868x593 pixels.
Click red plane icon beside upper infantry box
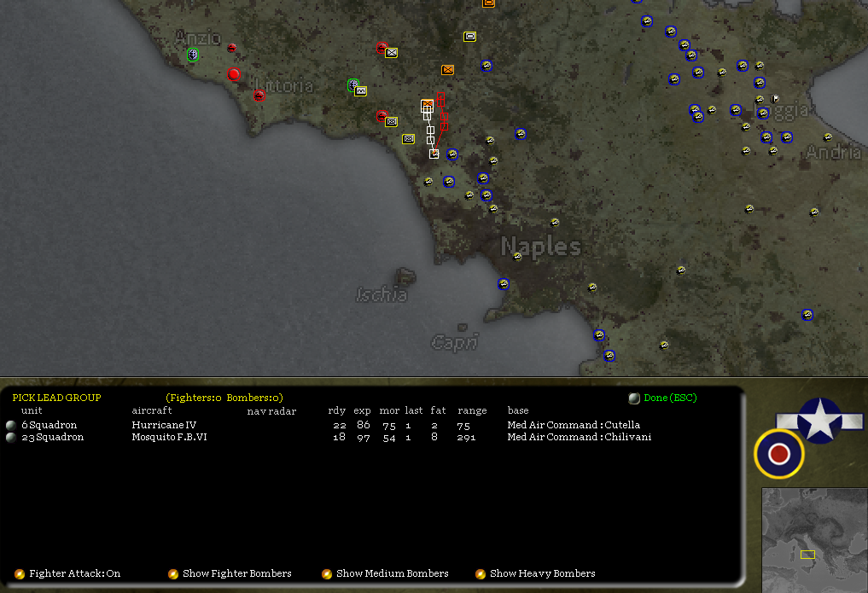pyautogui.click(x=382, y=48)
